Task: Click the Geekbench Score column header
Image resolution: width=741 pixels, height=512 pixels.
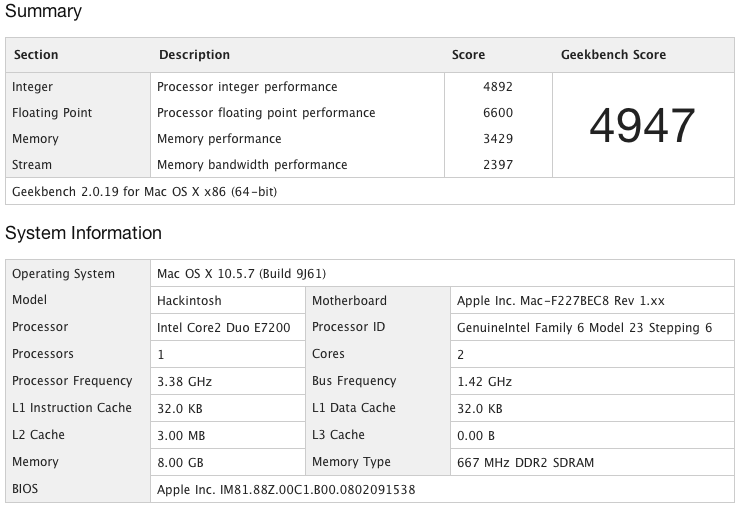Action: (x=613, y=55)
